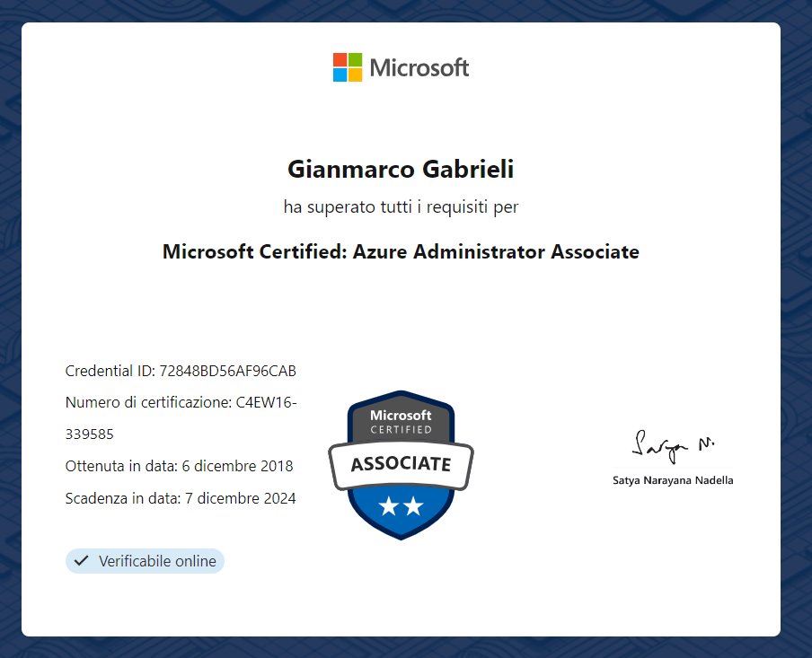
Task: Click the Numero di certificazione line
Action: pos(181,402)
